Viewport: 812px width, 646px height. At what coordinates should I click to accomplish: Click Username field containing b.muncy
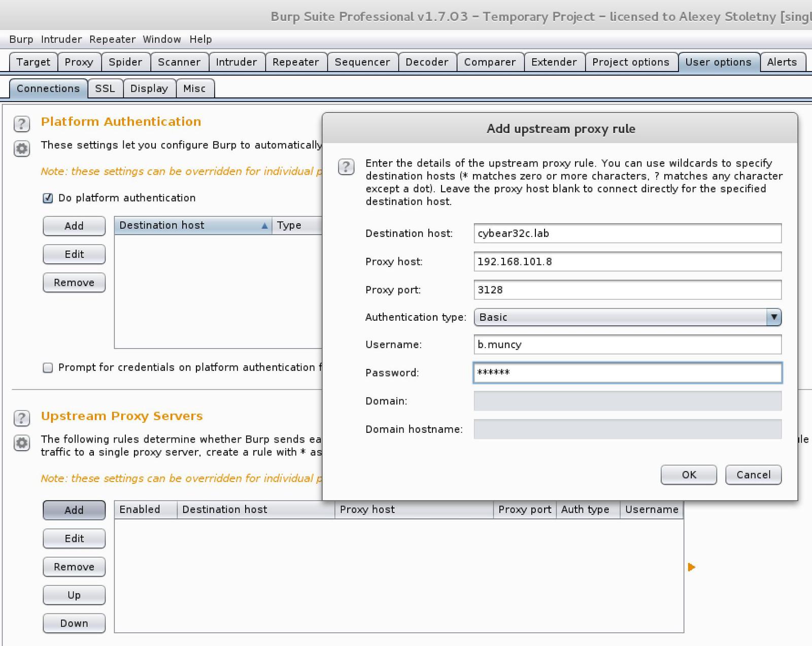[627, 345]
